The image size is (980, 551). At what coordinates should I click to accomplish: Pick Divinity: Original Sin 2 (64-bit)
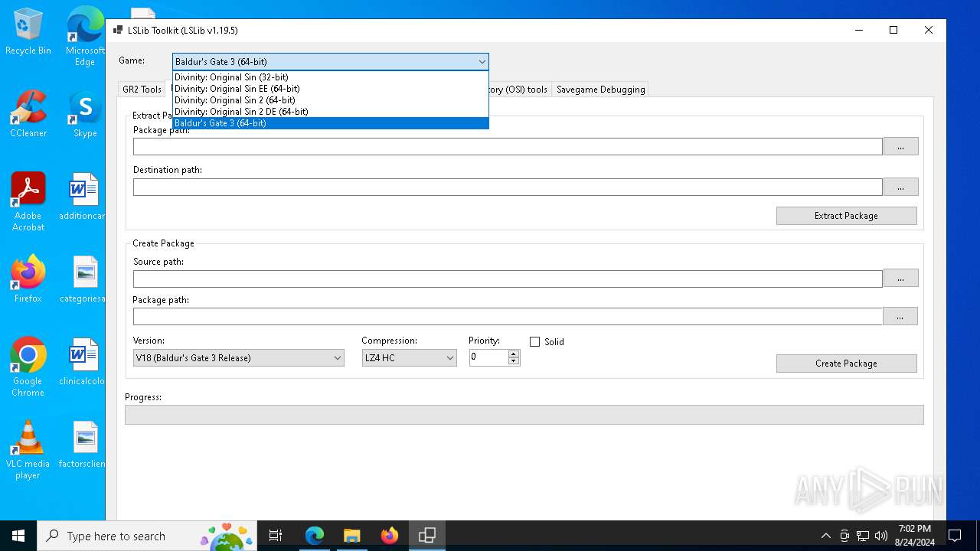330,100
